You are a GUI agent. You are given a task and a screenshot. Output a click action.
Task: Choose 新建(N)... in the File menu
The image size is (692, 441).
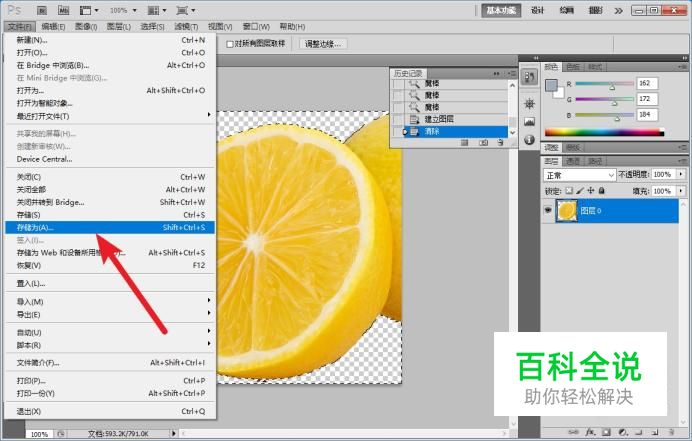coord(110,40)
